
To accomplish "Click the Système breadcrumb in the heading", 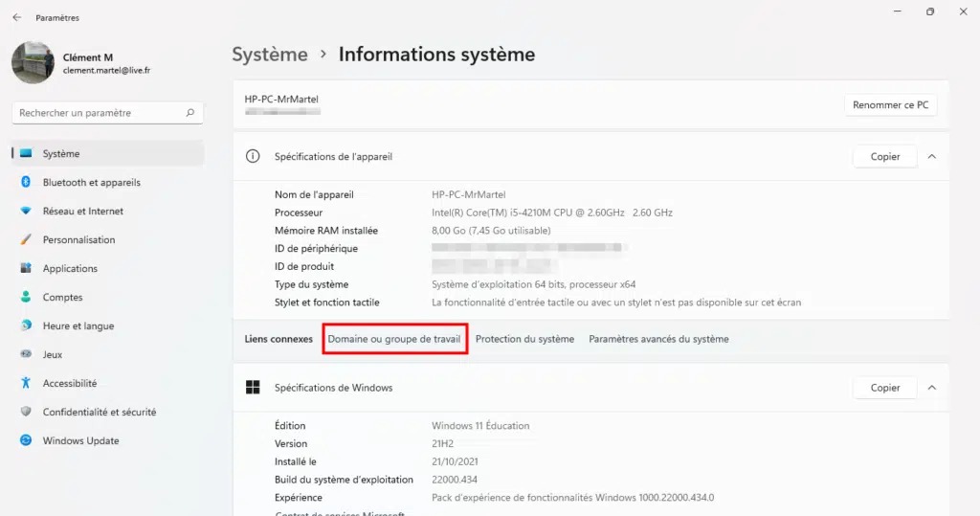I will [270, 55].
